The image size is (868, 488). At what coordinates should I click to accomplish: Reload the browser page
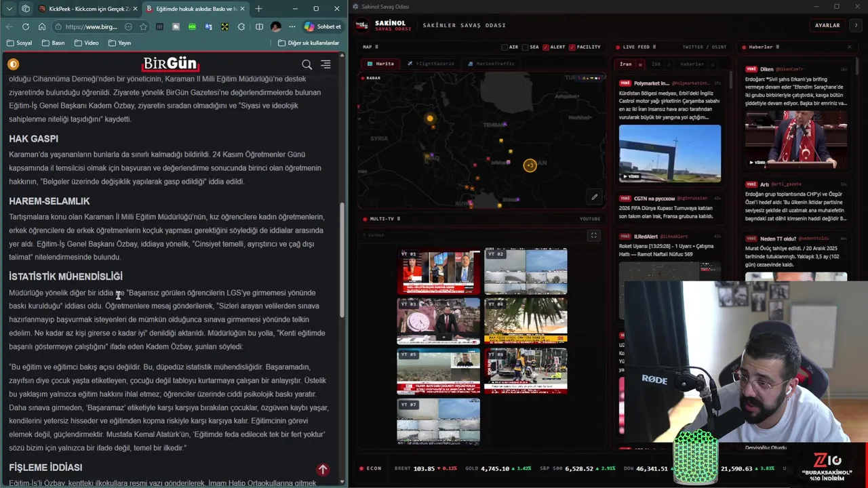tap(26, 26)
